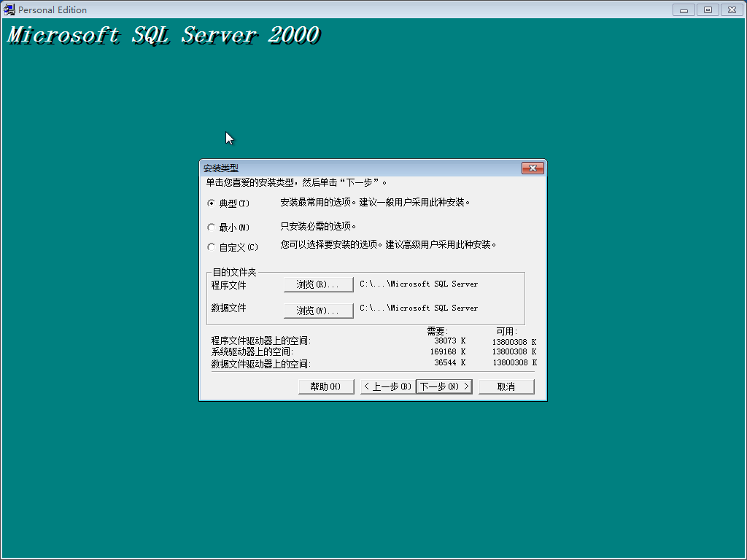Click the data files destination path text
The width and height of the screenshot is (747, 560).
[x=419, y=308]
